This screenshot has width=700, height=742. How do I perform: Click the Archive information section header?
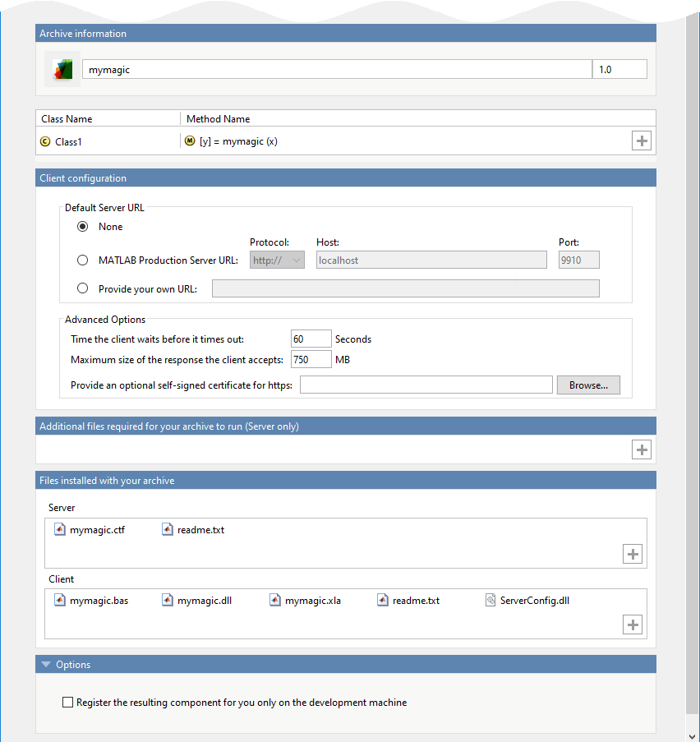(x=346, y=34)
